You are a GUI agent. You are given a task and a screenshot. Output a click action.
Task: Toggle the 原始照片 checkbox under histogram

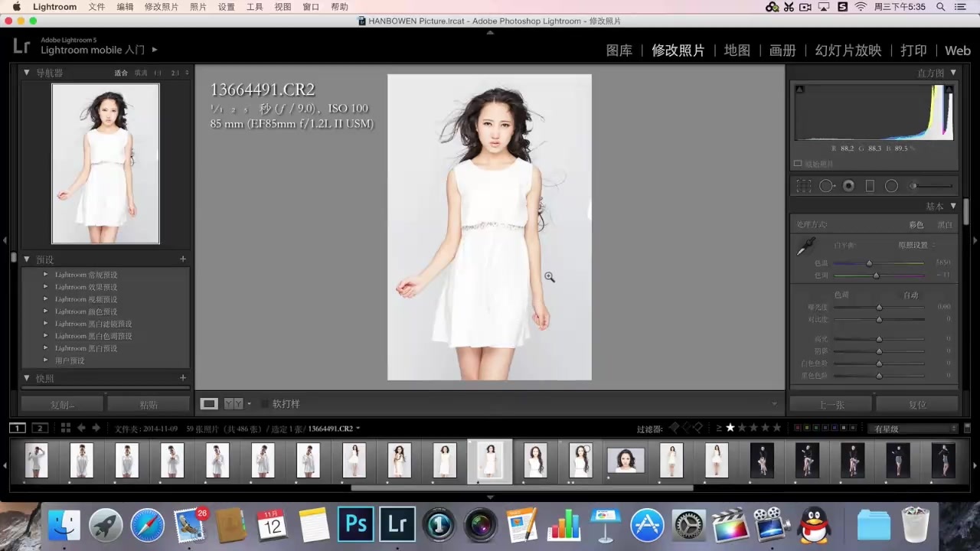[x=798, y=164]
